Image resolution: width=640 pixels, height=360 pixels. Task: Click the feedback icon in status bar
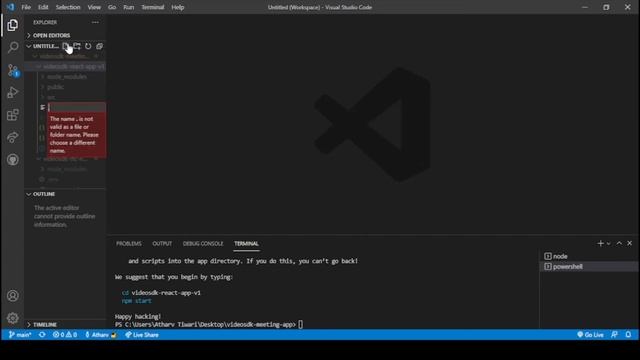(x=614, y=335)
